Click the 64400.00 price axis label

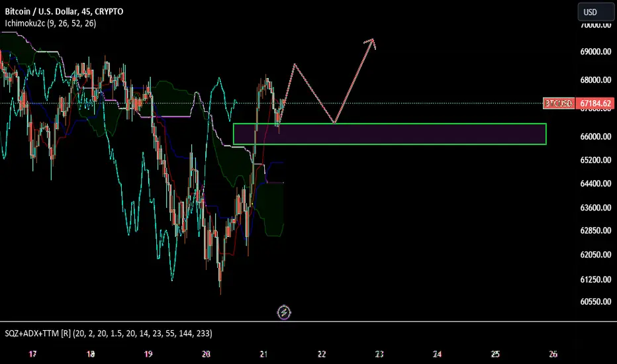point(595,184)
